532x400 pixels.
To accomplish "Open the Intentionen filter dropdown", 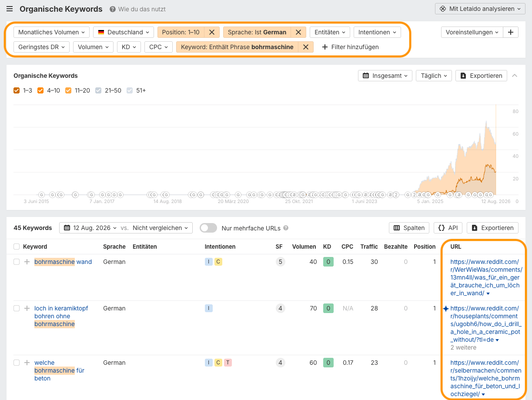I will pos(377,32).
